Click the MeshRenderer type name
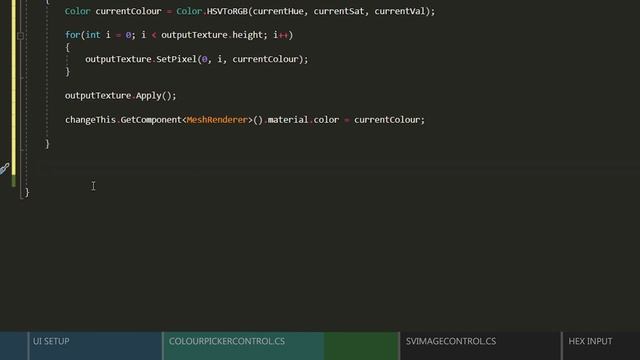The image size is (640, 360). click(x=217, y=120)
